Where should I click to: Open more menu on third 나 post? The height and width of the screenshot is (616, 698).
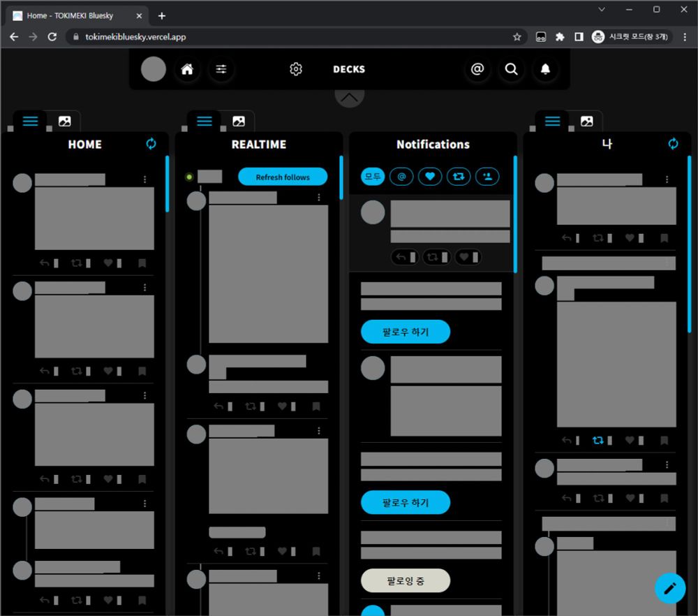[667, 464]
